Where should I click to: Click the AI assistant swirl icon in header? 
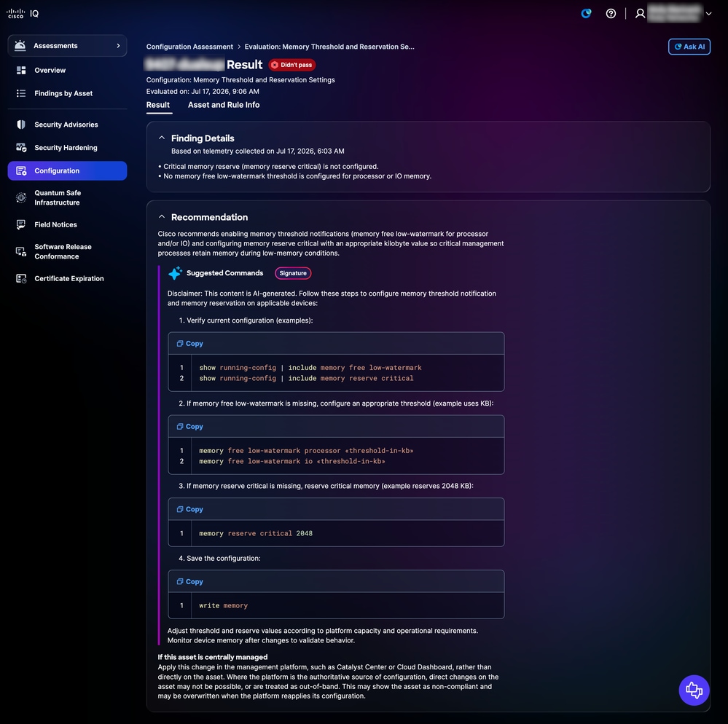point(587,13)
